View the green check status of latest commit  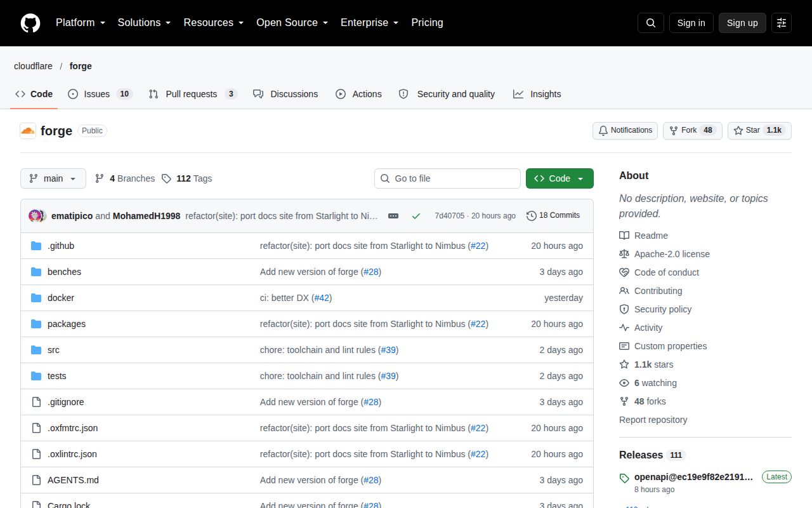(x=416, y=216)
